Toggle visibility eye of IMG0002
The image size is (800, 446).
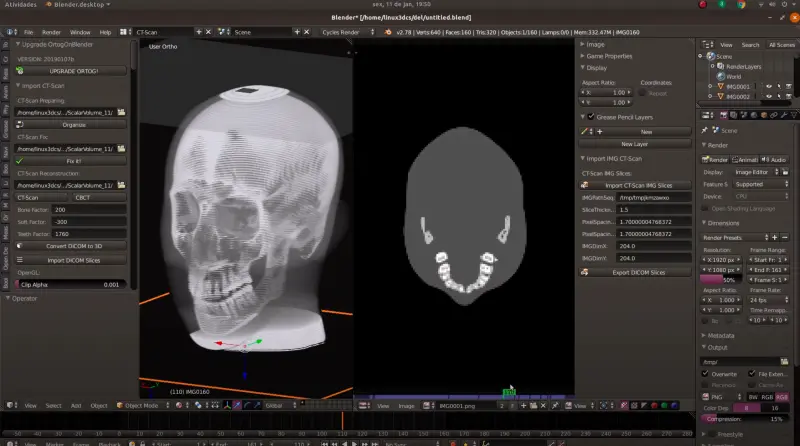[769, 96]
